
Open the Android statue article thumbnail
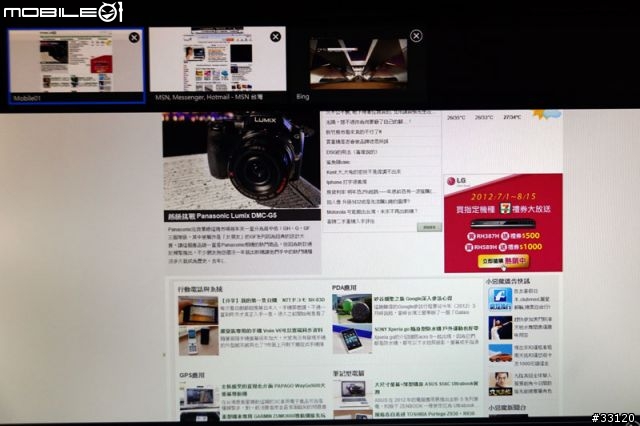coord(352,309)
